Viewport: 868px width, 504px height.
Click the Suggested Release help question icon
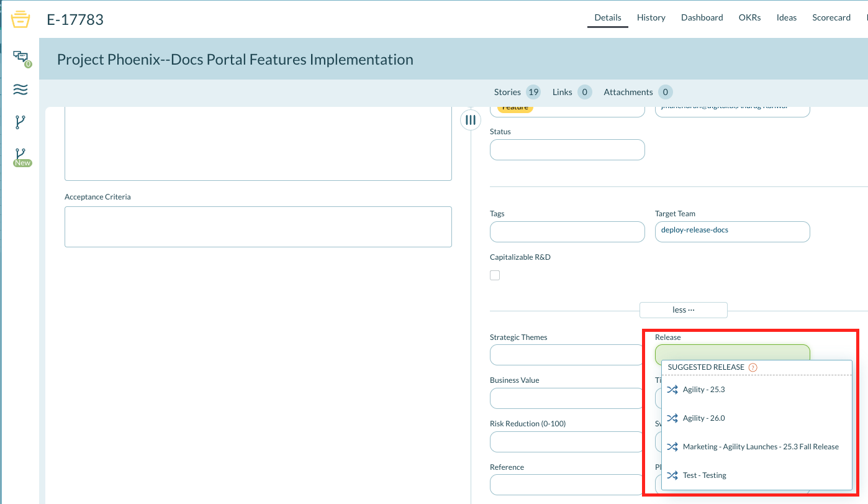tap(753, 367)
